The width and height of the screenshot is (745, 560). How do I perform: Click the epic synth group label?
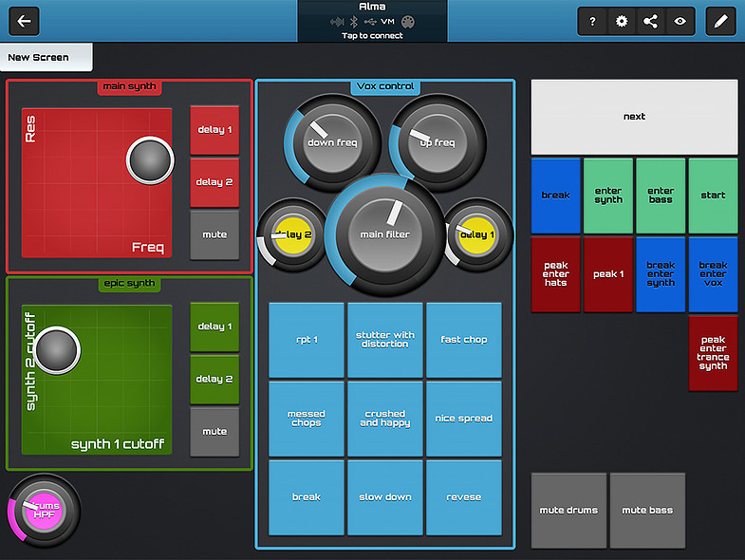pos(129,284)
